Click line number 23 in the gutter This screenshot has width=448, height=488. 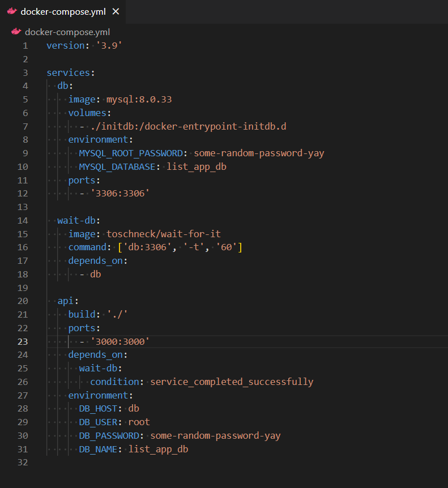click(23, 341)
